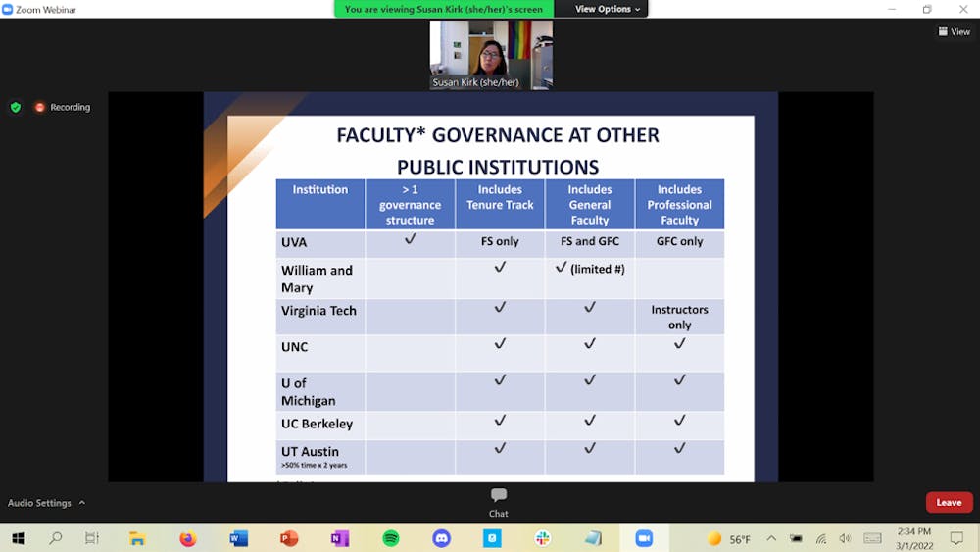Launch Firefox from taskbar
This screenshot has width=980, height=552.
tap(187, 538)
